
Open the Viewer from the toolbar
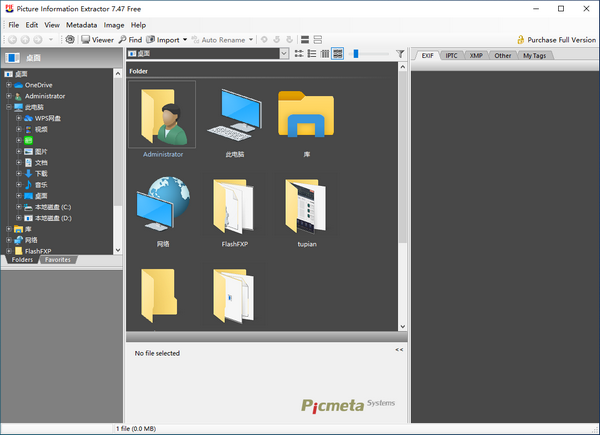click(97, 40)
